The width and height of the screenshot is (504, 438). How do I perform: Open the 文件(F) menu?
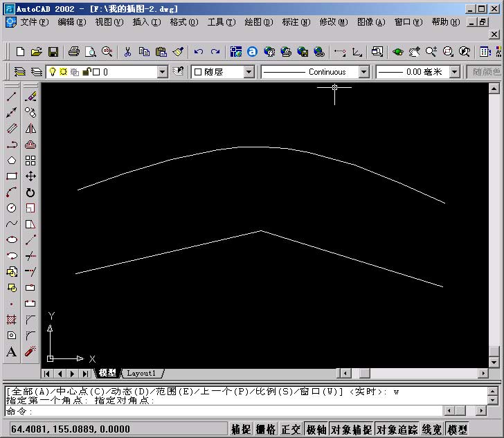pyautogui.click(x=35, y=22)
